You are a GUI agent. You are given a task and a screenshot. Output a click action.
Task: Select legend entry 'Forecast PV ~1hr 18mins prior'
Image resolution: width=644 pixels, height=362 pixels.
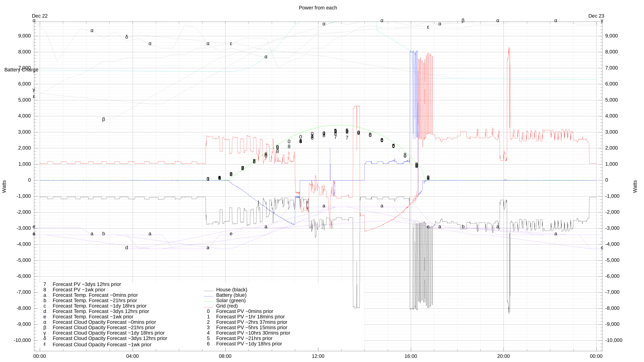point(250,317)
